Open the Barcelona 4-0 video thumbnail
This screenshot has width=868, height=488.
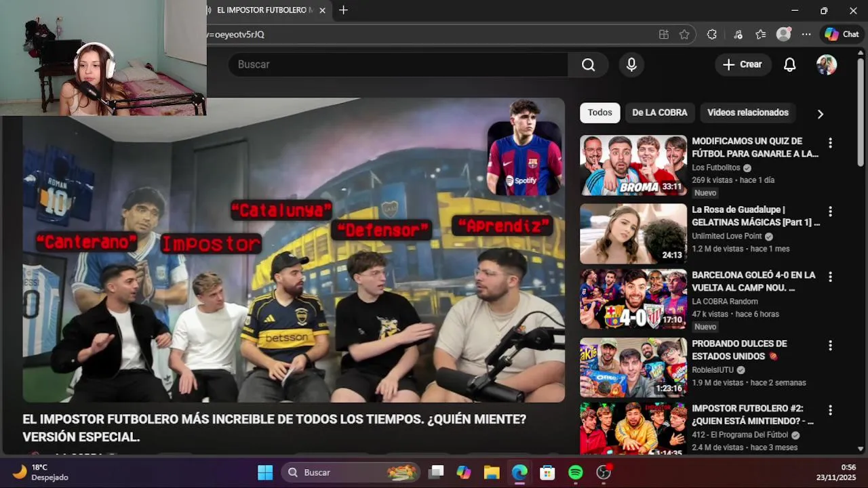click(x=633, y=300)
